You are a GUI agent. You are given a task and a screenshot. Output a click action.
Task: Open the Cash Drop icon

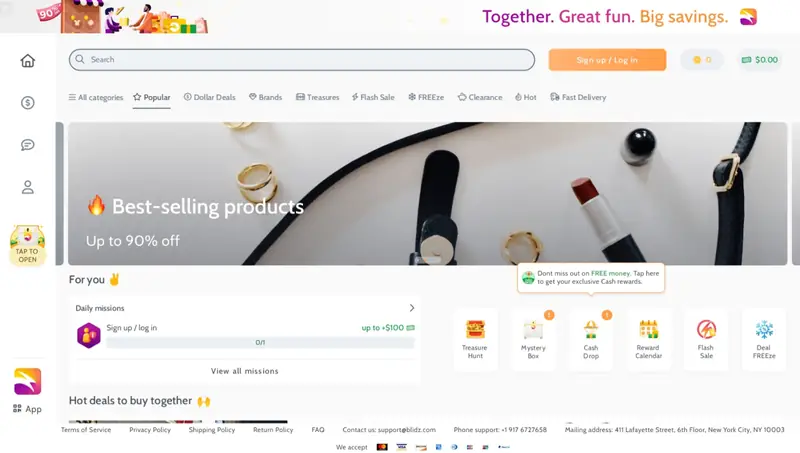[x=591, y=329]
